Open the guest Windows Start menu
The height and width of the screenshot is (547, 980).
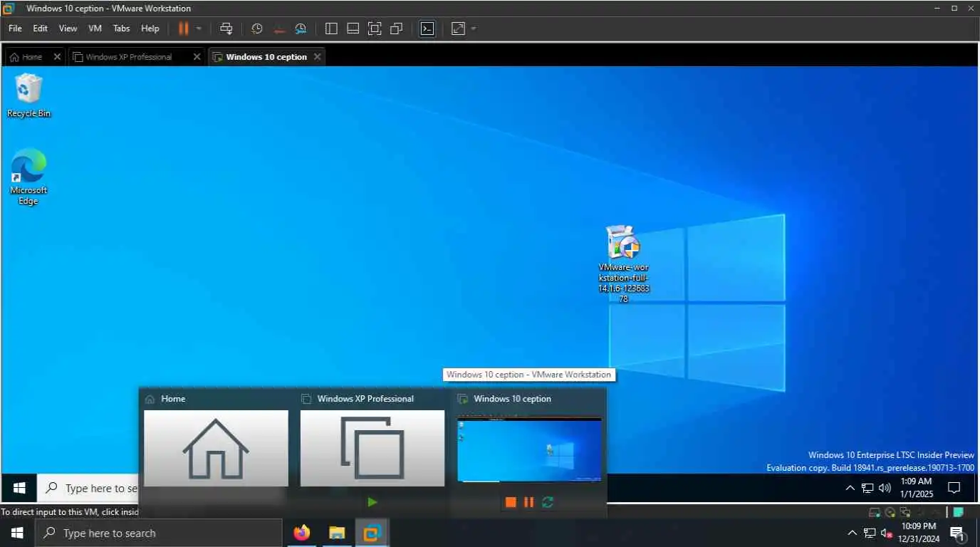click(19, 488)
